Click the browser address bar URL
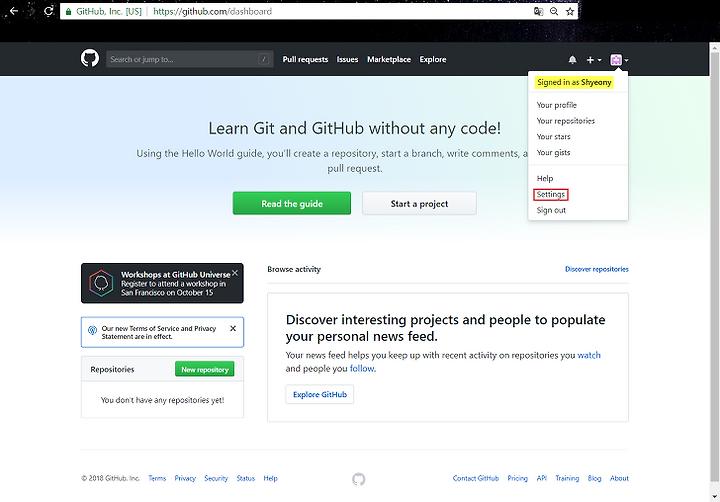720x502 pixels. coord(212,11)
